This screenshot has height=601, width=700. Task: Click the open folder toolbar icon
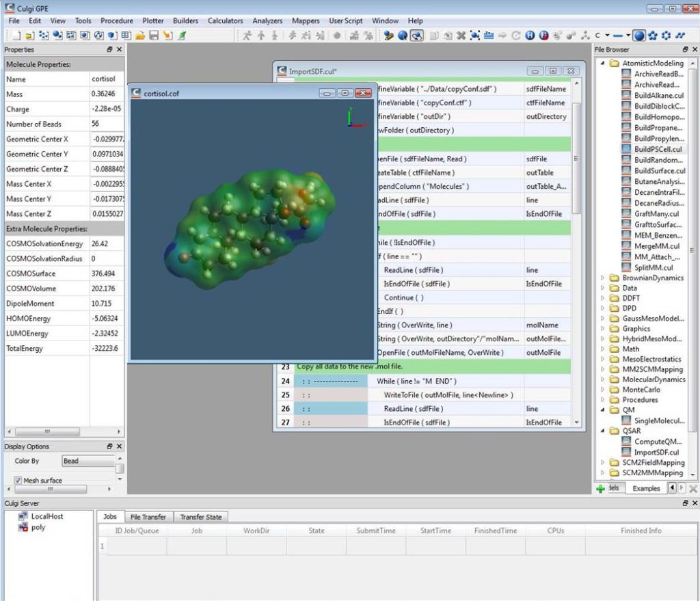[140, 35]
